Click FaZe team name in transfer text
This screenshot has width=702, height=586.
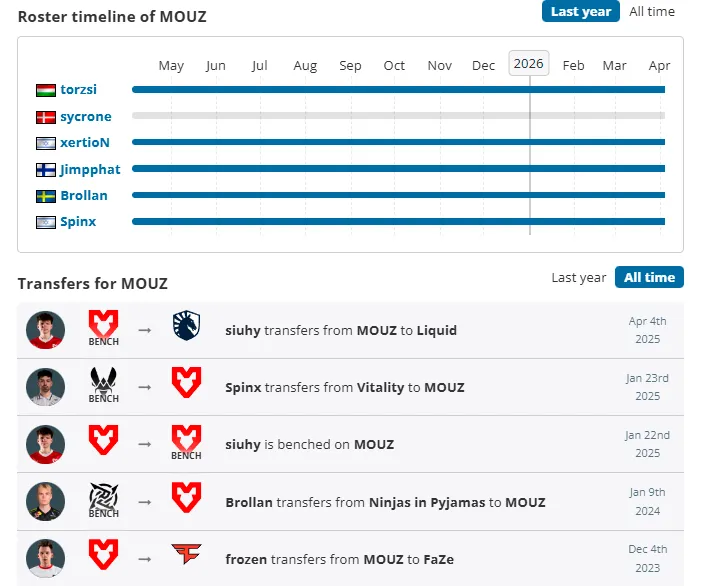pyautogui.click(x=438, y=559)
